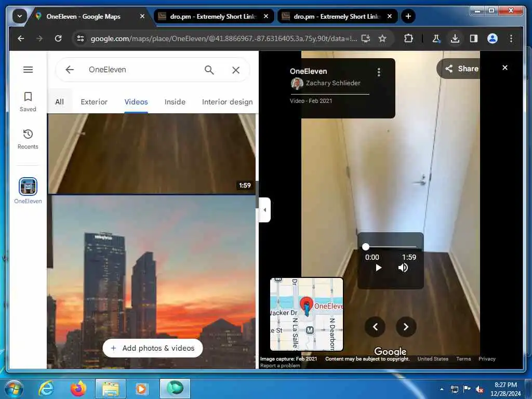Collapse the side panel arrow

click(x=264, y=210)
